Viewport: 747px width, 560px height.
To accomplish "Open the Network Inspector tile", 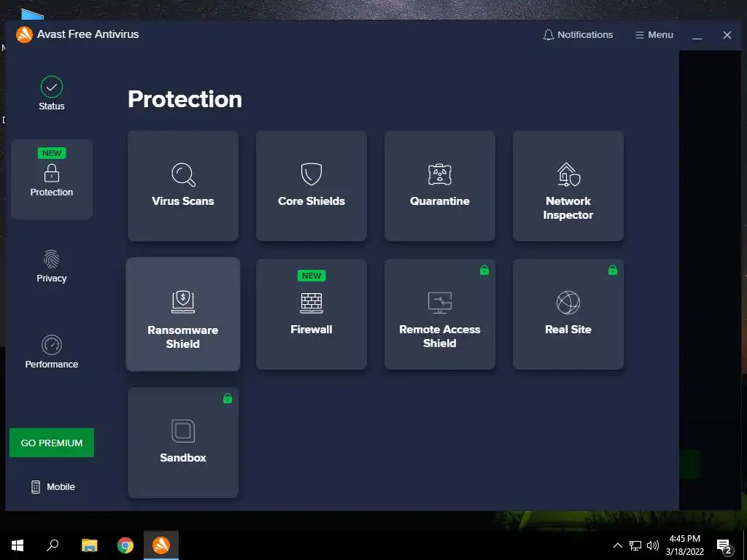I will (x=568, y=186).
